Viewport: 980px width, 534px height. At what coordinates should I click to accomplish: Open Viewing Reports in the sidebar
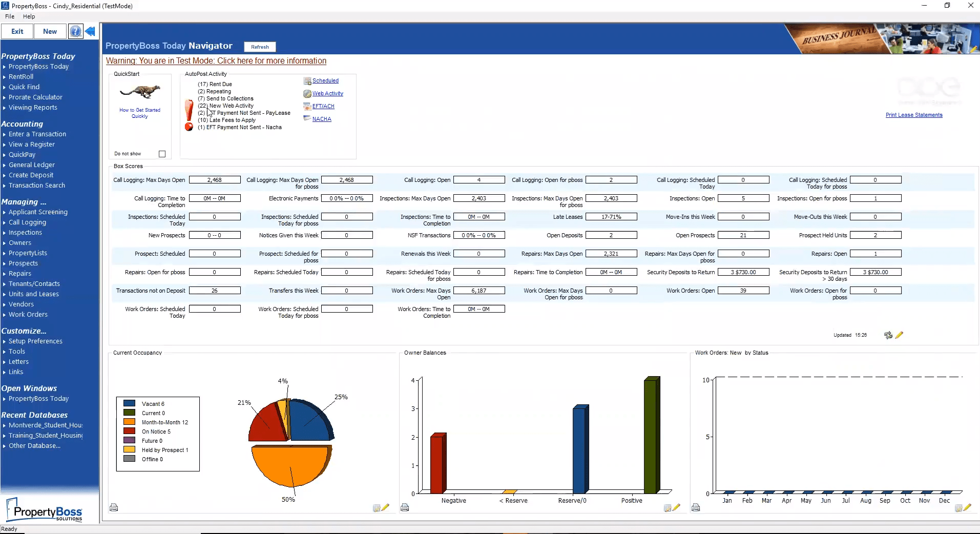pos(33,108)
